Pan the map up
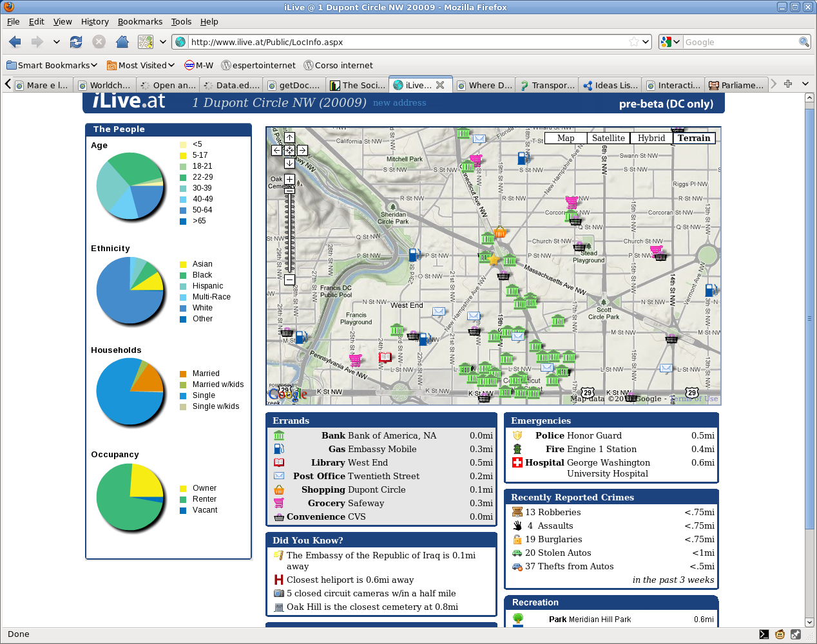Screen dimensions: 817x644 point(289,137)
